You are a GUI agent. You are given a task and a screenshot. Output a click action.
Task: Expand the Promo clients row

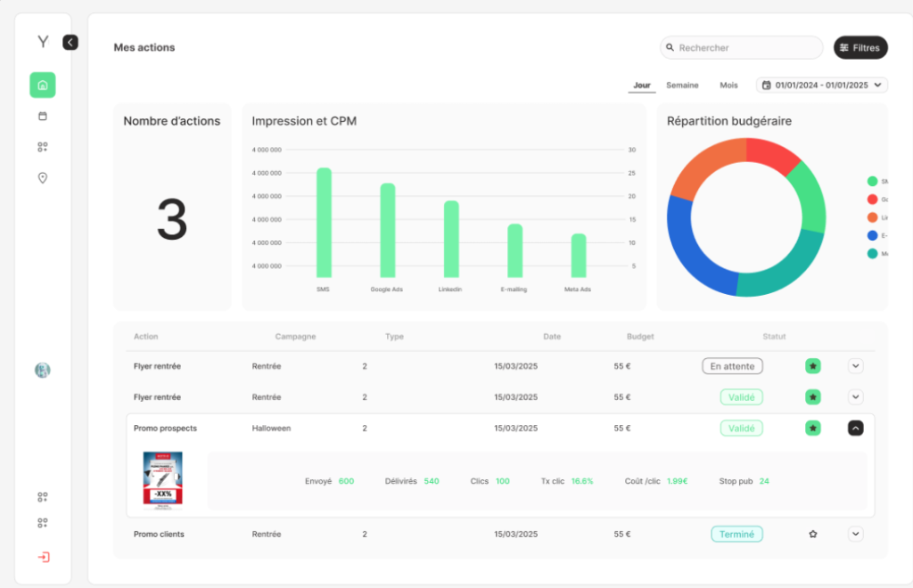coord(855,535)
